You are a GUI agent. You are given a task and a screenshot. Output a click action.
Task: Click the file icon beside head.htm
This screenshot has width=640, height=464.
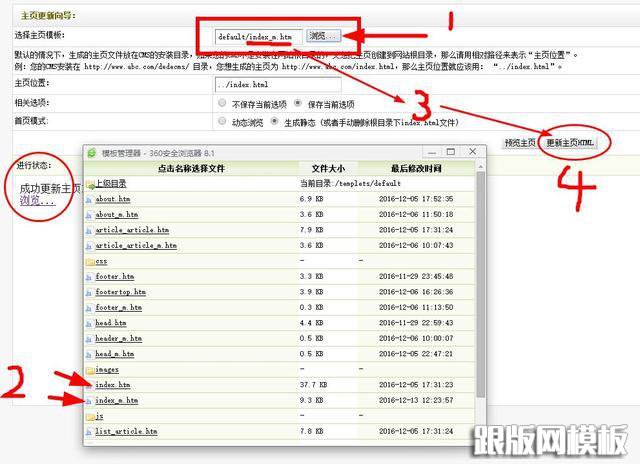tap(89, 323)
